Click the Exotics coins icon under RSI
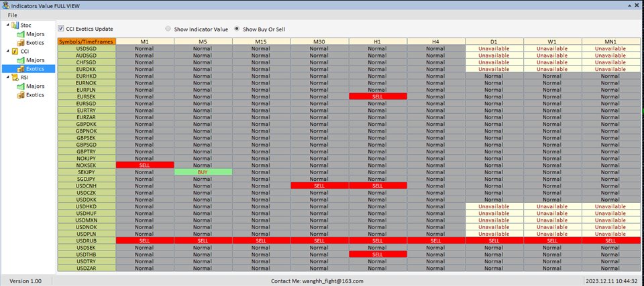Screen dimensions: 644x286 click(x=21, y=95)
